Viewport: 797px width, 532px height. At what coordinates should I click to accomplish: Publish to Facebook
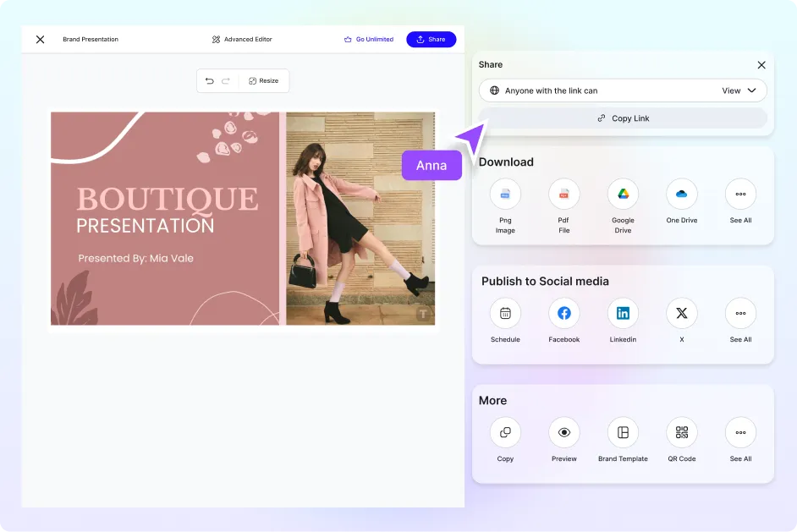coord(563,314)
